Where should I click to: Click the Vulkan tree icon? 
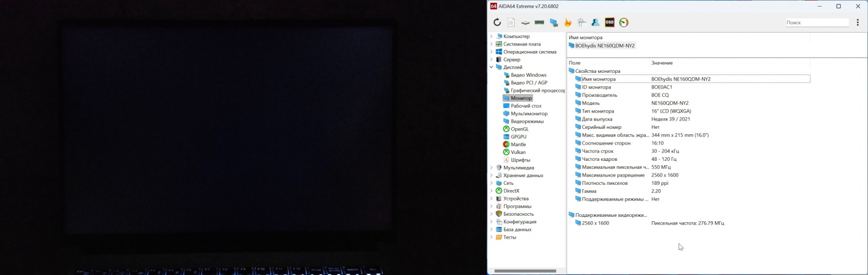click(x=506, y=152)
